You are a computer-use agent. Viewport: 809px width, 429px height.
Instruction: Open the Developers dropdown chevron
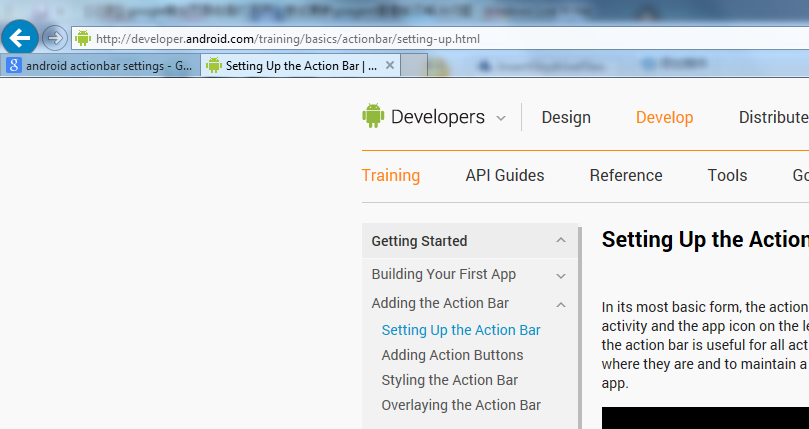(x=501, y=118)
